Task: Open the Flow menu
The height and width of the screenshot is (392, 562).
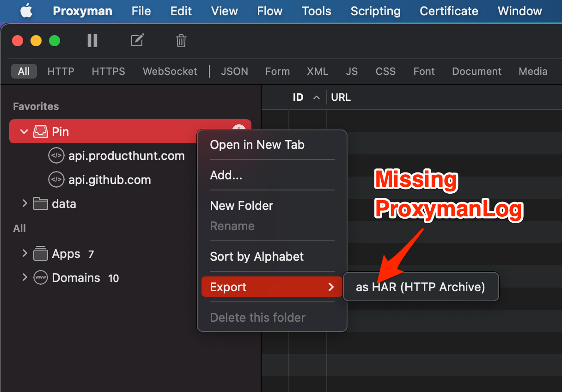Action: point(270,11)
